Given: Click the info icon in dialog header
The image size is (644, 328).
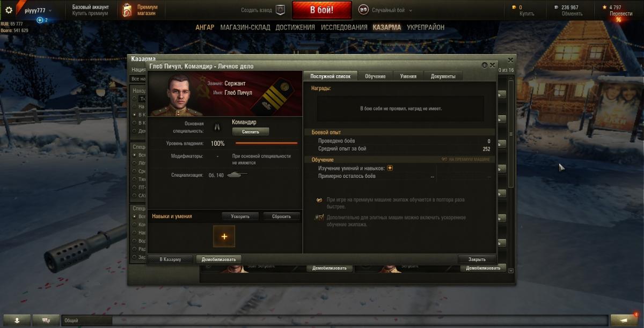Looking at the screenshot, I should coord(485,65).
